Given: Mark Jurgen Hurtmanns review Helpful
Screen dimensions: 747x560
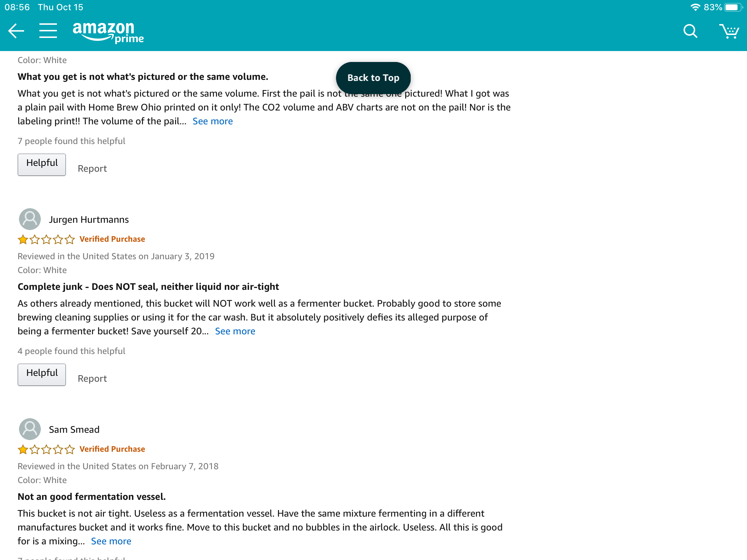Looking at the screenshot, I should [42, 375].
